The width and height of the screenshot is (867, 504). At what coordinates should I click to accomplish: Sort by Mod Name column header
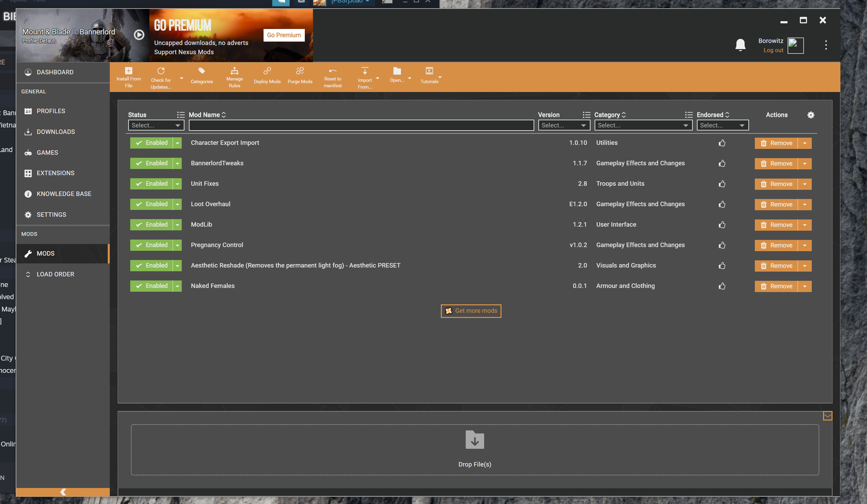pos(207,115)
